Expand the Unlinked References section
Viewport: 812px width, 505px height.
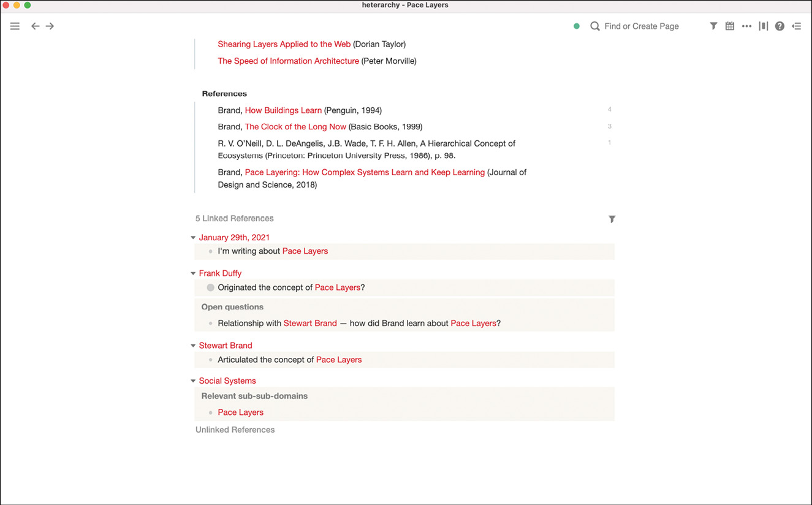235,430
